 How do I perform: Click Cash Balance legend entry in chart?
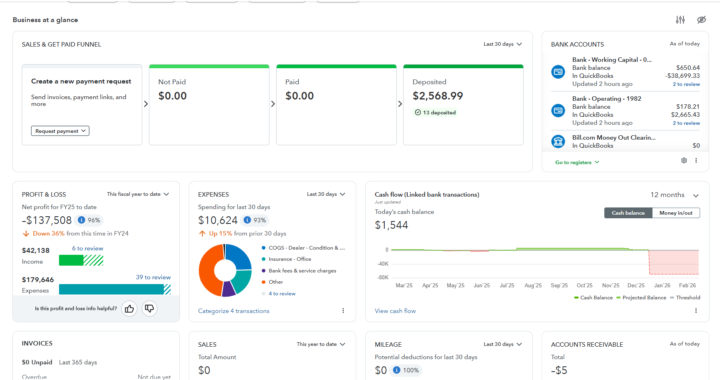point(593,298)
